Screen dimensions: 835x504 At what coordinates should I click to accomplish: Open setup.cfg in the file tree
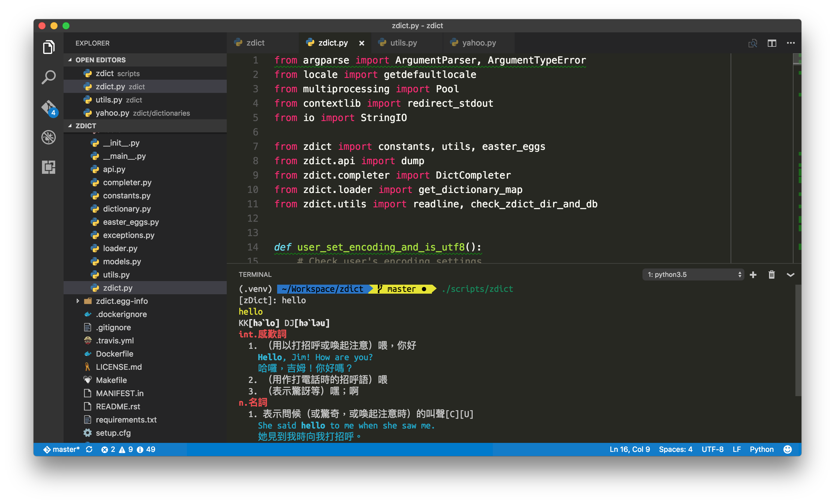pos(145,433)
